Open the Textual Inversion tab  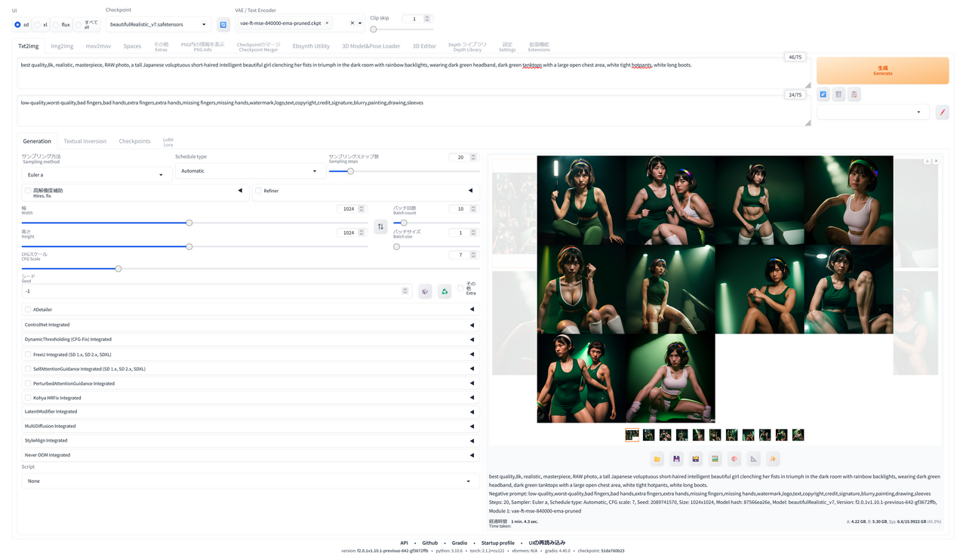pos(85,141)
